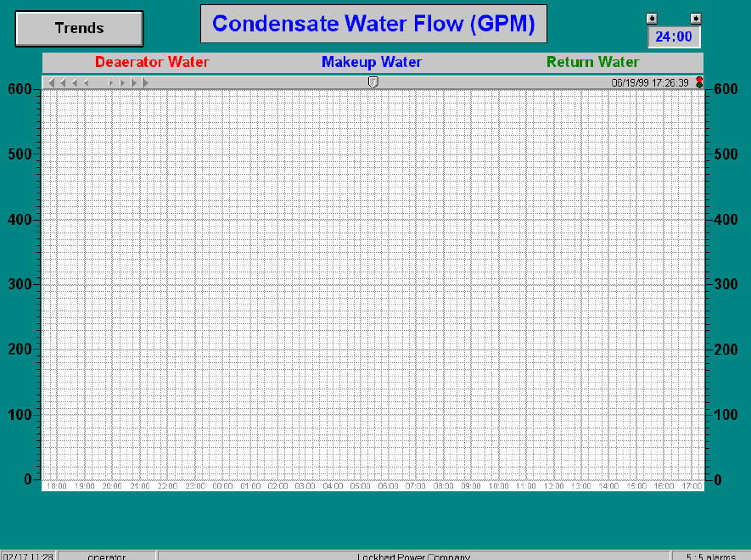Click the left axis 600 label
This screenshot has height=560, width=751.
[x=20, y=89]
